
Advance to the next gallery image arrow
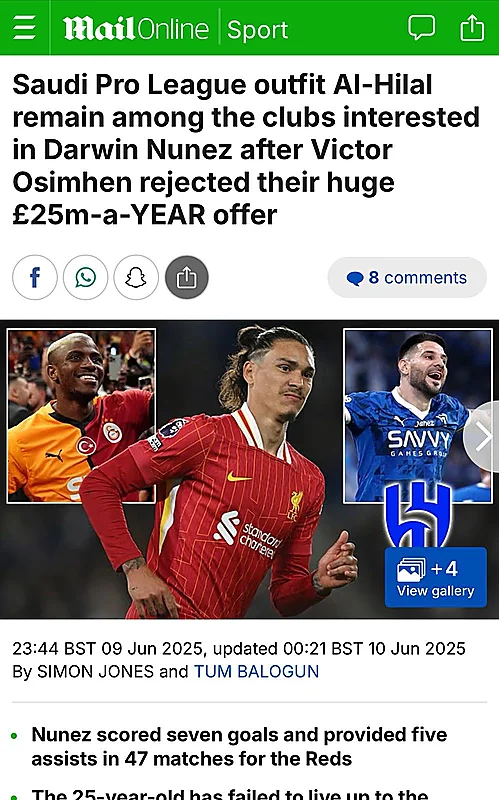tap(482, 437)
